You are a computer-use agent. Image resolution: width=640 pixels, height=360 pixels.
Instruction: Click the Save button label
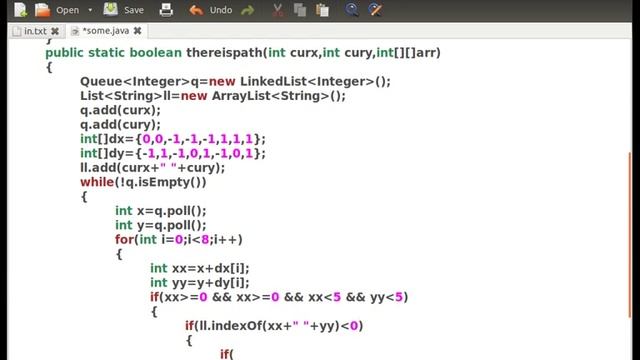point(134,10)
